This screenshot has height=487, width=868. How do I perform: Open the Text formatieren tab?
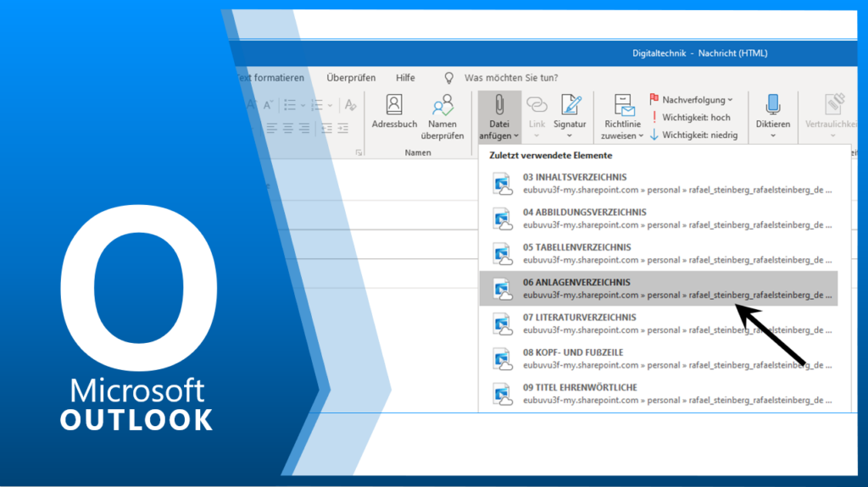click(x=270, y=78)
